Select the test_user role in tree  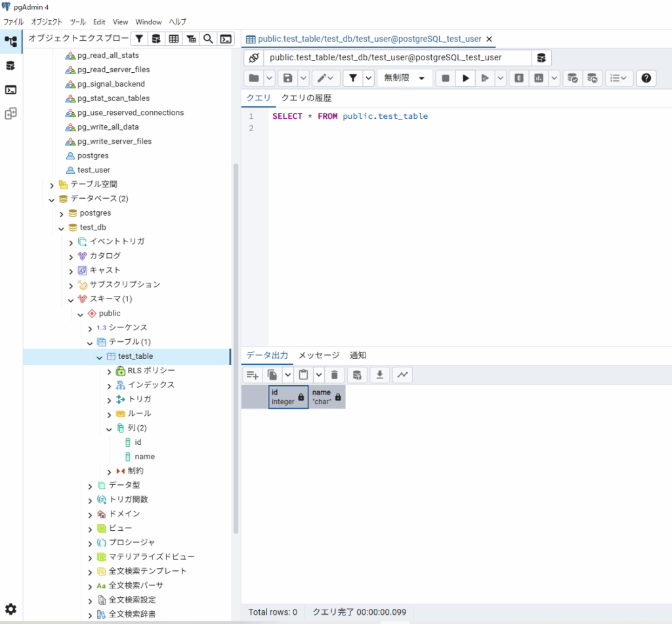[93, 170]
